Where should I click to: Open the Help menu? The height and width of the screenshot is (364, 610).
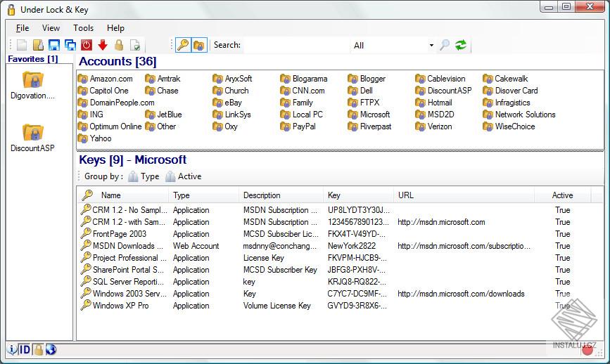coord(115,28)
